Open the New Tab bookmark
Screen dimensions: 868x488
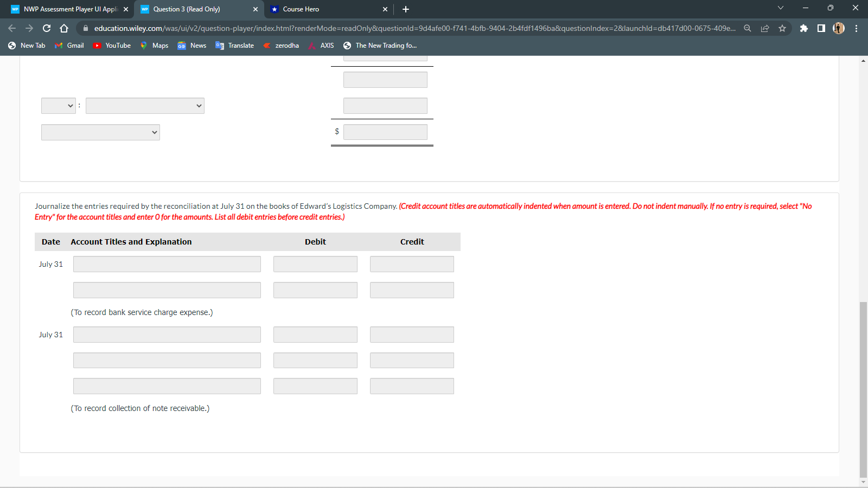(x=27, y=46)
